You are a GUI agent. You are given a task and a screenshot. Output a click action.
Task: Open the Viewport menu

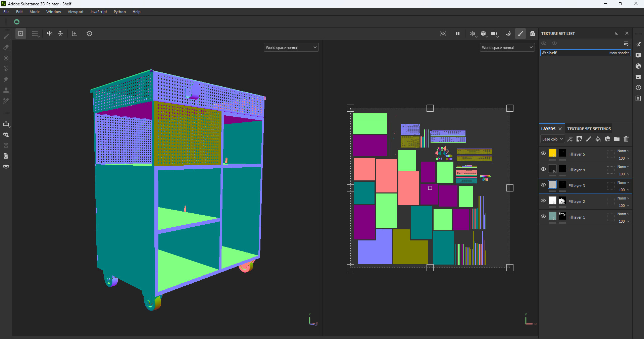pyautogui.click(x=76, y=12)
